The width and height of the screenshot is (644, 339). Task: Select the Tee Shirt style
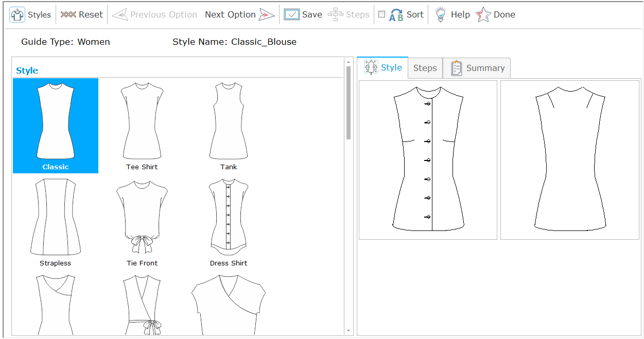click(x=142, y=126)
